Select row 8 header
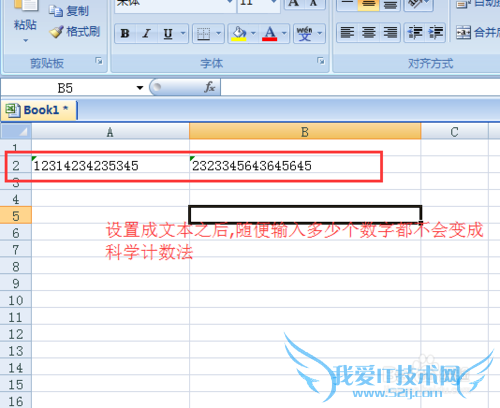The image size is (500, 408). (x=16, y=267)
